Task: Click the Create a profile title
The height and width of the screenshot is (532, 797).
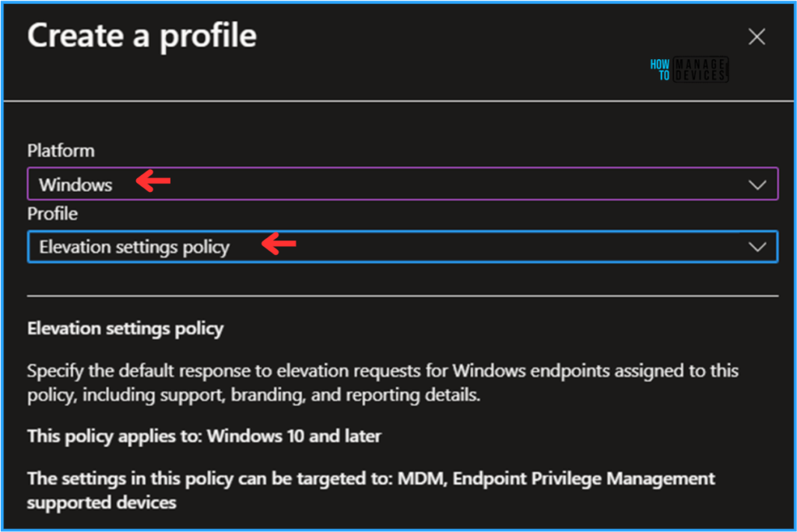Action: coord(142,37)
